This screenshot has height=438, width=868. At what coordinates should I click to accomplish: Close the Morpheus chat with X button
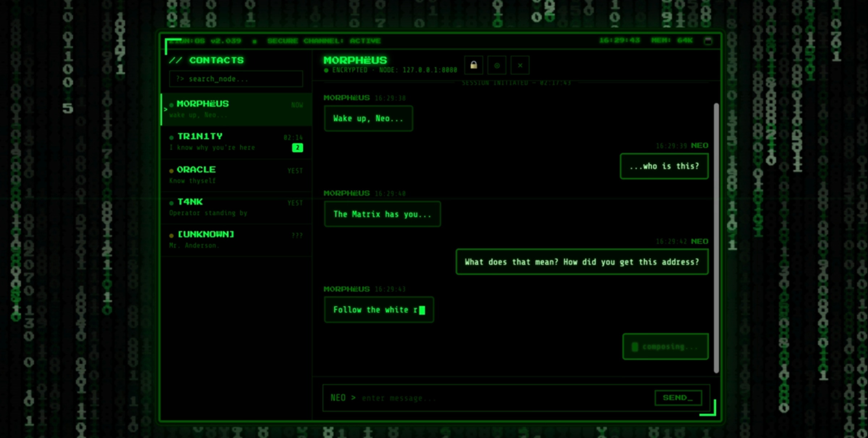coord(520,65)
